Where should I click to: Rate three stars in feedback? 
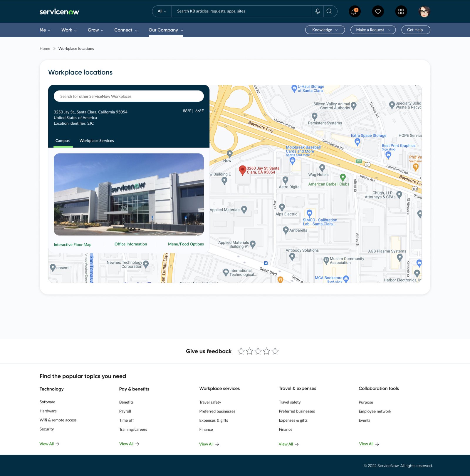click(258, 351)
